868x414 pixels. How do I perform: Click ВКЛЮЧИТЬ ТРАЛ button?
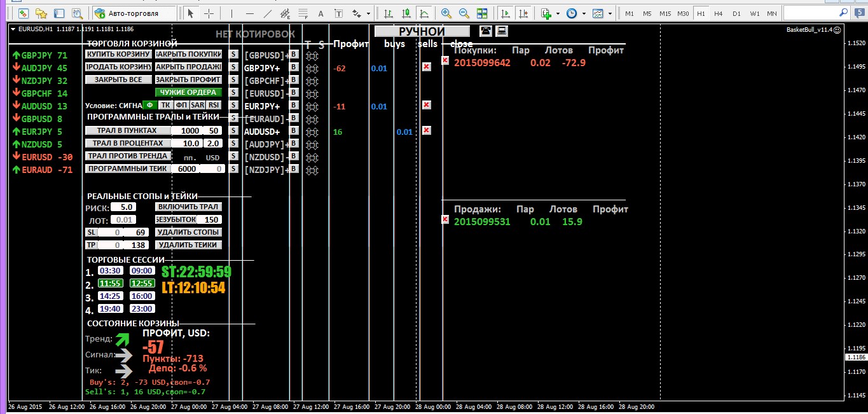[188, 207]
